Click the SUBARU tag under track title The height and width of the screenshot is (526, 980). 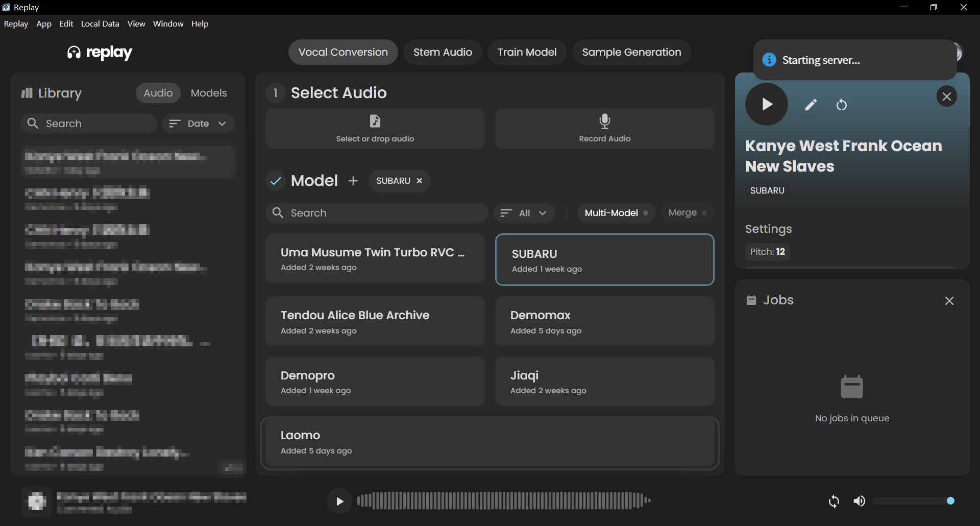767,190
